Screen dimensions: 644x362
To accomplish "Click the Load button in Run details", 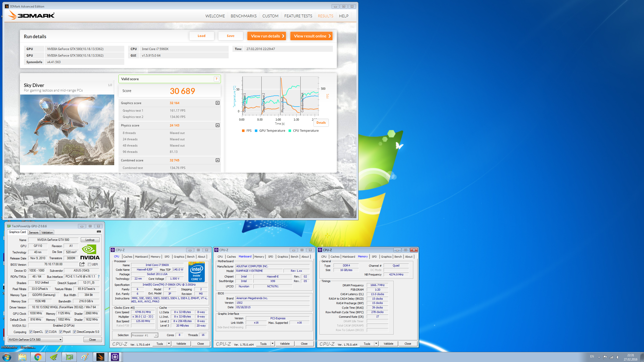I will click(202, 36).
